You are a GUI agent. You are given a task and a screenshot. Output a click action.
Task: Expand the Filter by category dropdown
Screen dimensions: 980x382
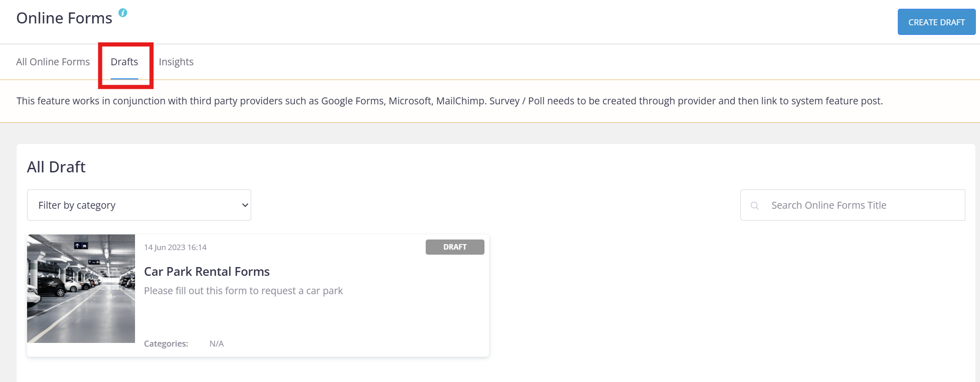tap(139, 205)
